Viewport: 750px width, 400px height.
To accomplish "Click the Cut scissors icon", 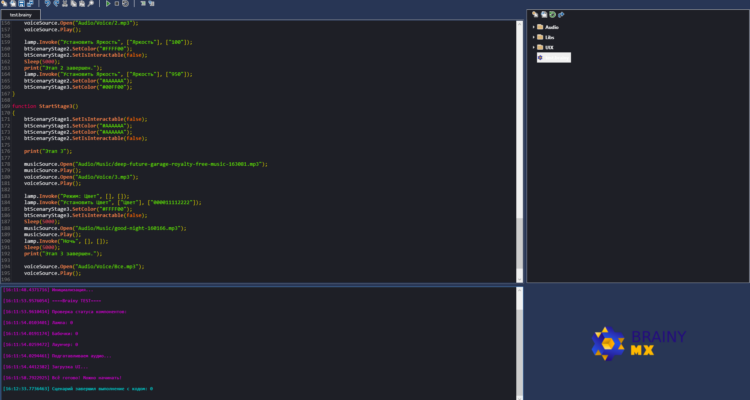I will point(65,3).
